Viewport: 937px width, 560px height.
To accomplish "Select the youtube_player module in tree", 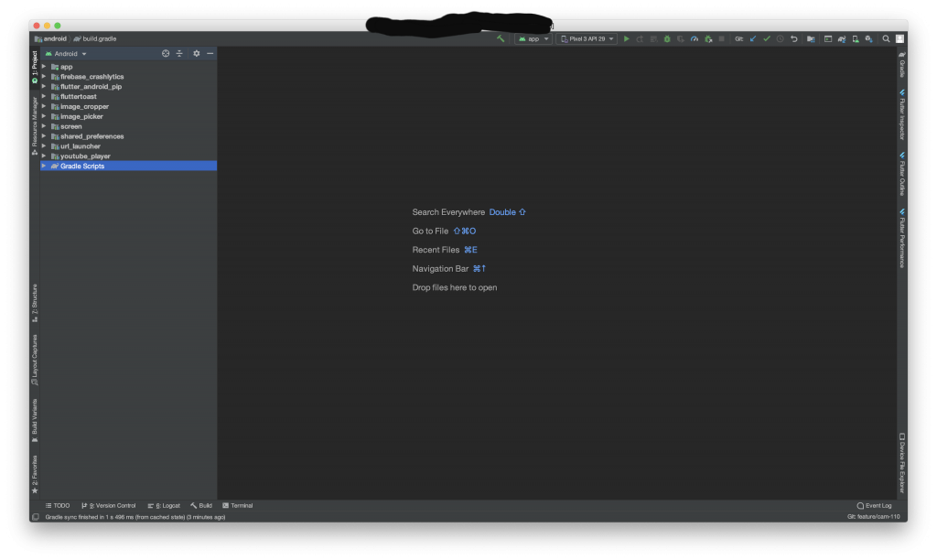I will [85, 156].
